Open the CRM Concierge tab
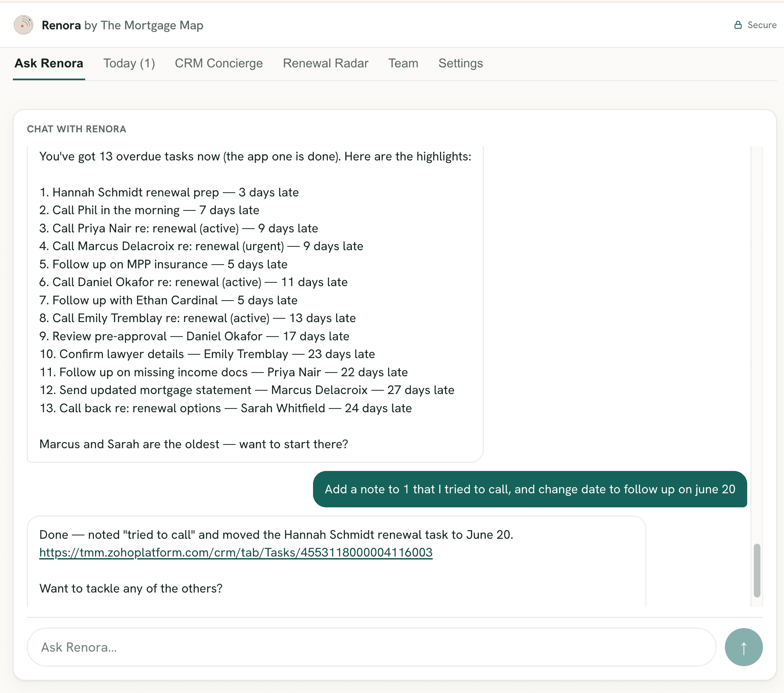The height and width of the screenshot is (693, 784). [219, 63]
